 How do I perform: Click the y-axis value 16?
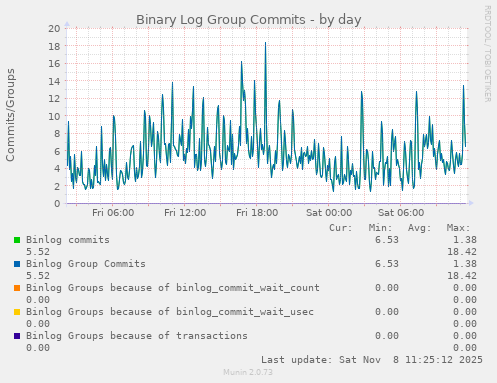point(54,64)
